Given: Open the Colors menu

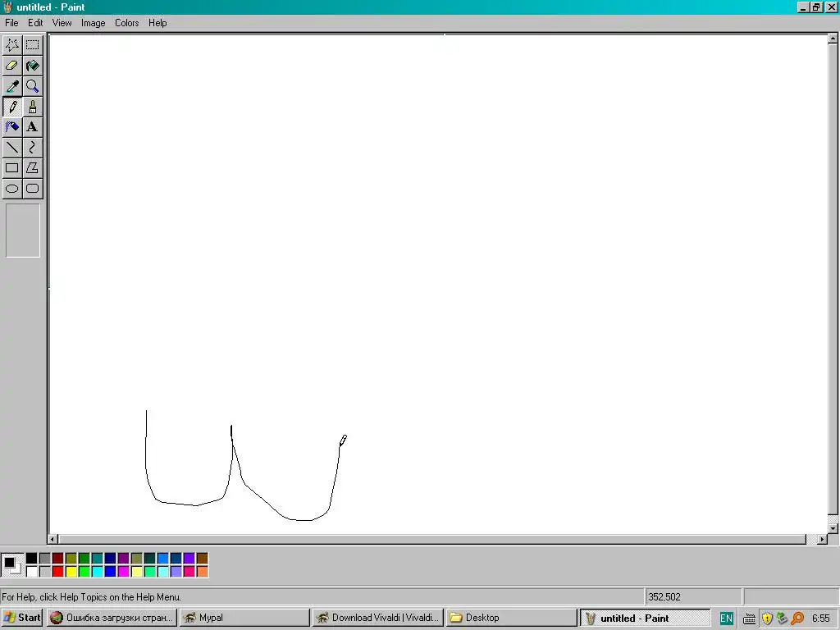Looking at the screenshot, I should (x=126, y=23).
